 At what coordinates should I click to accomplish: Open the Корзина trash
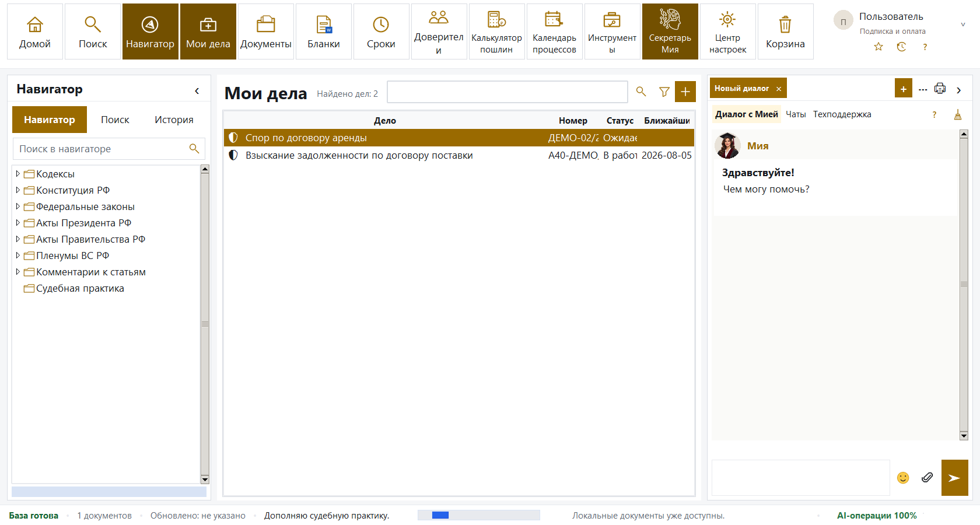click(x=786, y=32)
